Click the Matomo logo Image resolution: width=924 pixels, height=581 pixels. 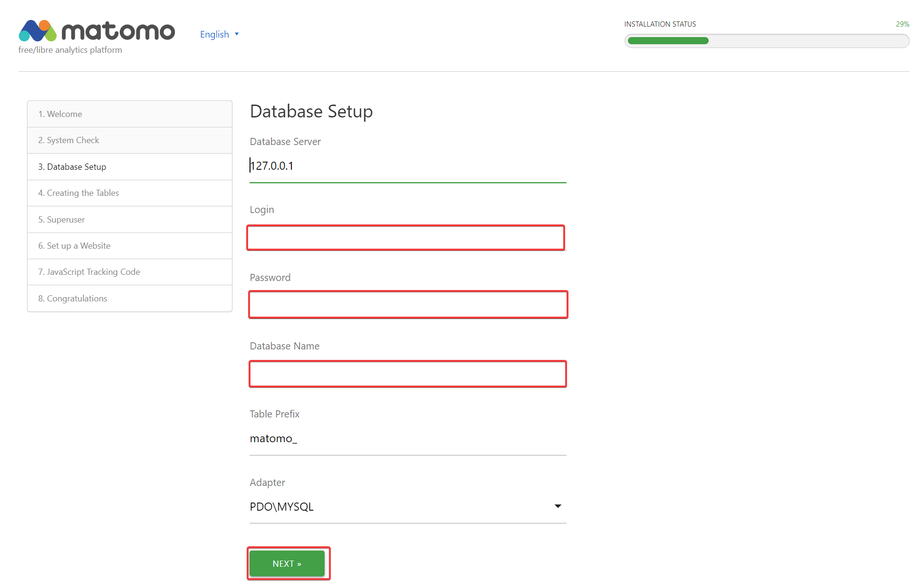click(x=96, y=32)
